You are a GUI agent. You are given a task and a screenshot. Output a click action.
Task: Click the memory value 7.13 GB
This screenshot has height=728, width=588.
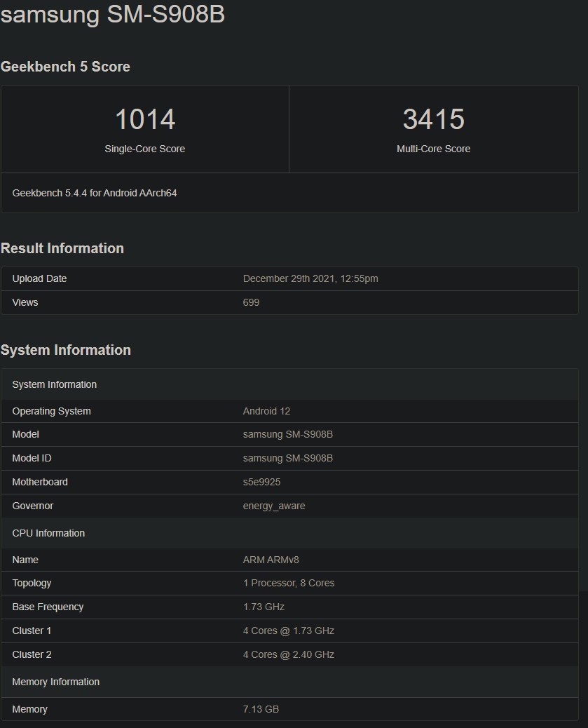click(x=261, y=709)
